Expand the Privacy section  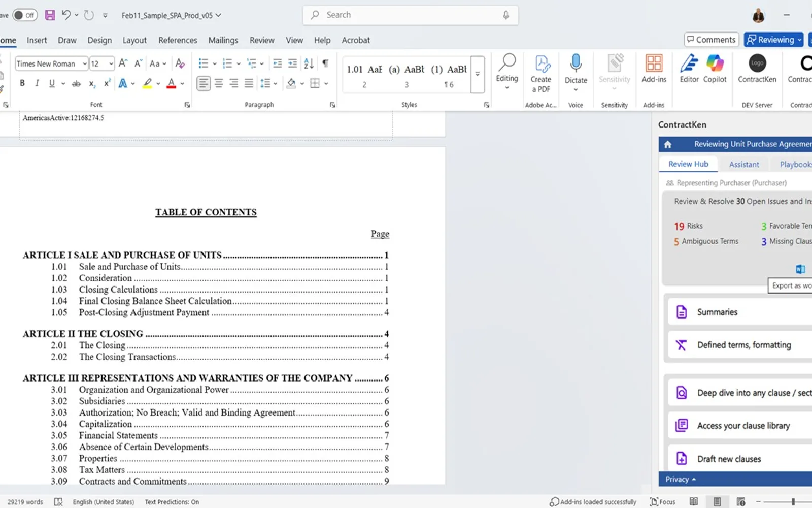[680, 479]
